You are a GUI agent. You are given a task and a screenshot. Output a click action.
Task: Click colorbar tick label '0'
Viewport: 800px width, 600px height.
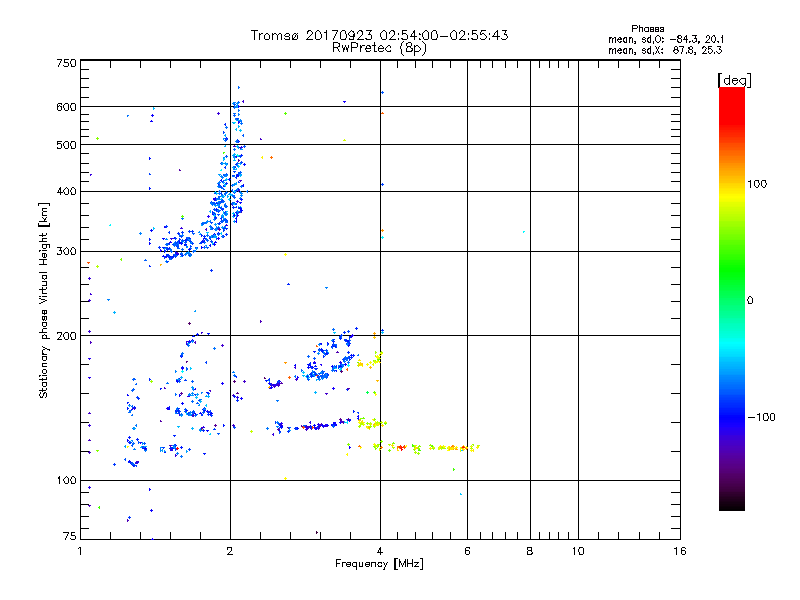[750, 301]
